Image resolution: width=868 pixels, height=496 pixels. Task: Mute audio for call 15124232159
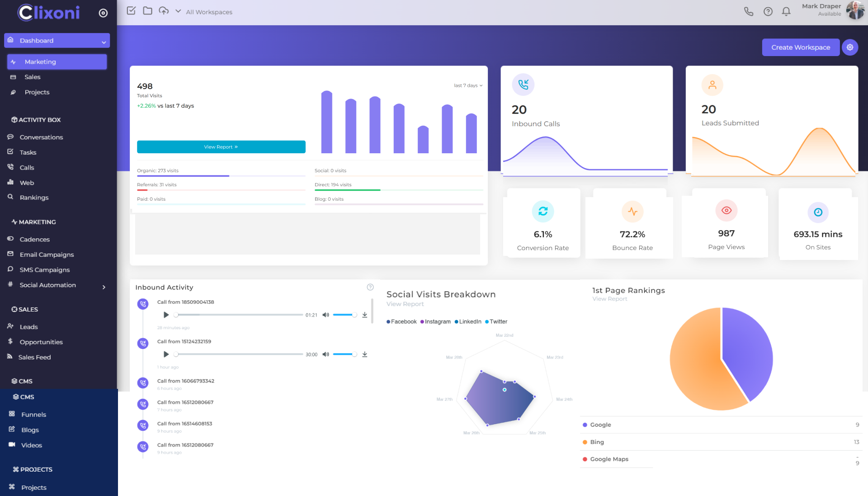pyautogui.click(x=325, y=354)
